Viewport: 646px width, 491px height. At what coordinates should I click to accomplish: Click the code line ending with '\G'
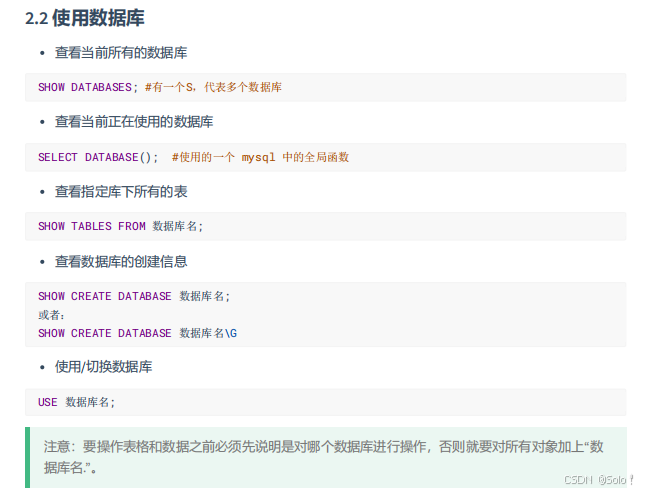(138, 333)
